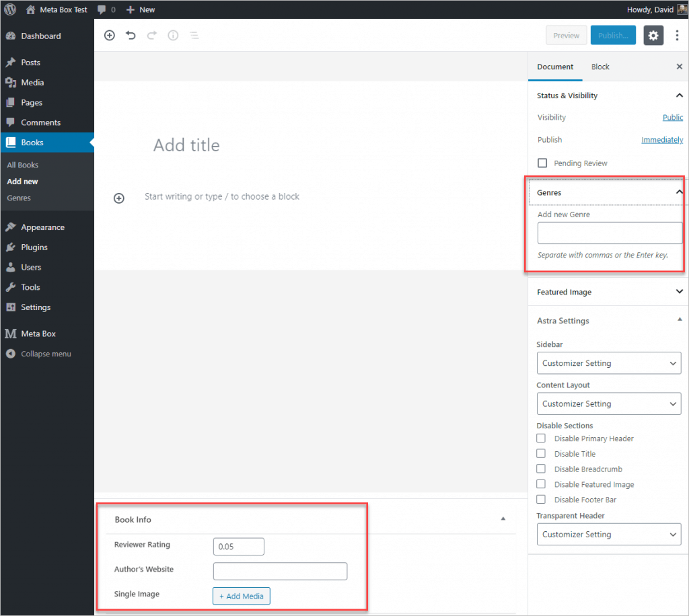Image resolution: width=689 pixels, height=616 pixels.
Task: Check Disable Primary Header option
Action: (541, 438)
